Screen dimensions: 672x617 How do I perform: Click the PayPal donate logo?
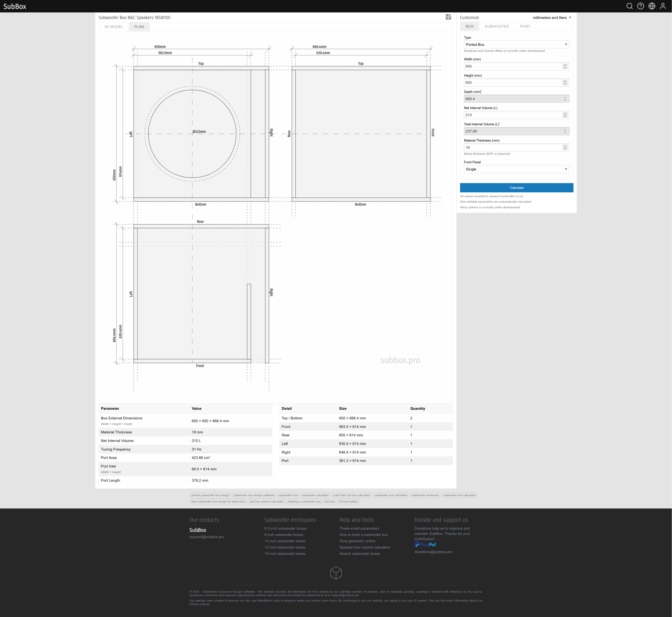point(425,544)
